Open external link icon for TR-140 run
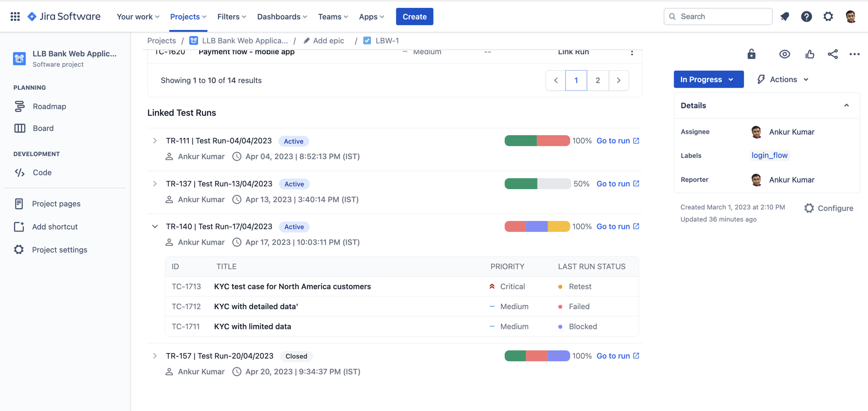The height and width of the screenshot is (411, 868). click(636, 227)
